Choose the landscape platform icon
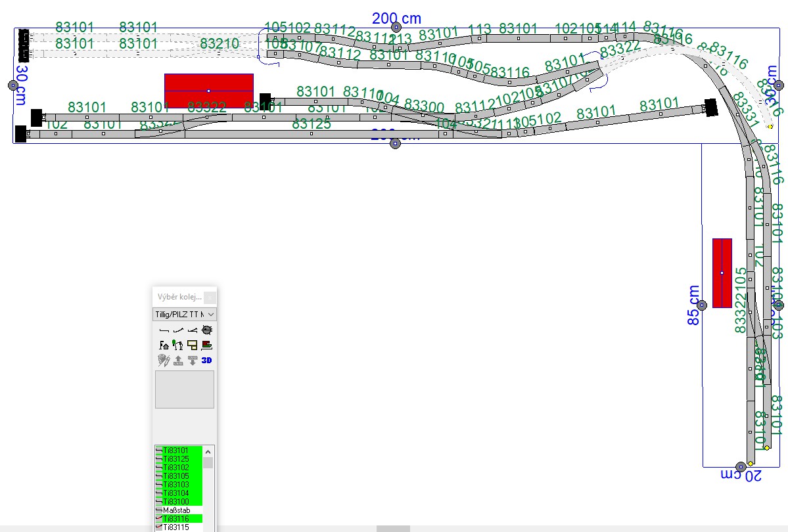The width and height of the screenshot is (788, 532). pyautogui.click(x=207, y=345)
